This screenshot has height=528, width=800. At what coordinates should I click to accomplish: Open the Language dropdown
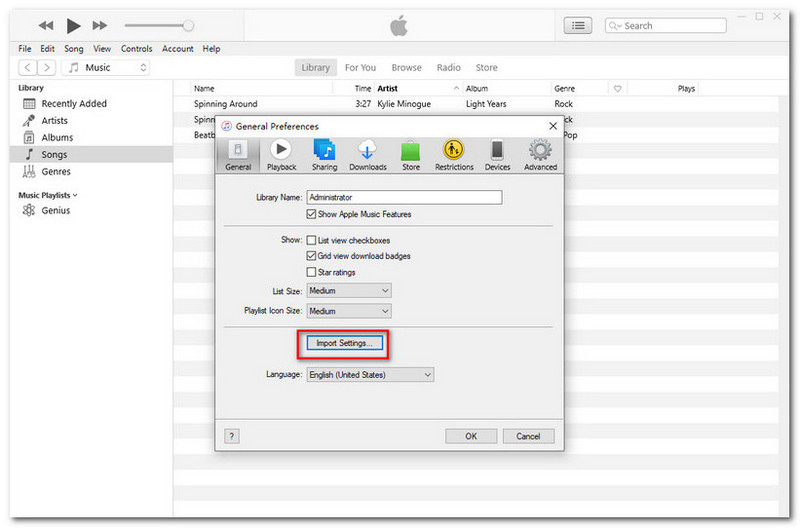(x=370, y=375)
